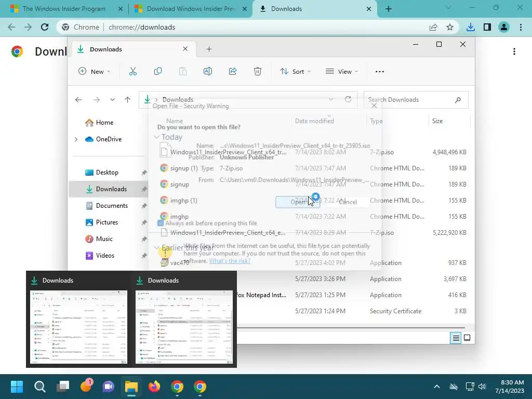The width and height of the screenshot is (532, 399).
Task: Select the left Downloads window preview thumbnail
Action: click(x=79, y=327)
